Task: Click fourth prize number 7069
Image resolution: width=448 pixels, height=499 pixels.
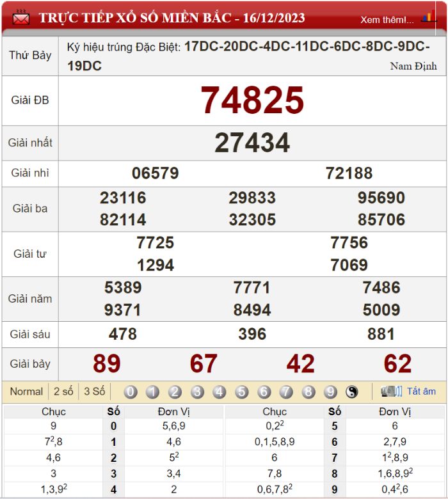Action: (x=349, y=265)
